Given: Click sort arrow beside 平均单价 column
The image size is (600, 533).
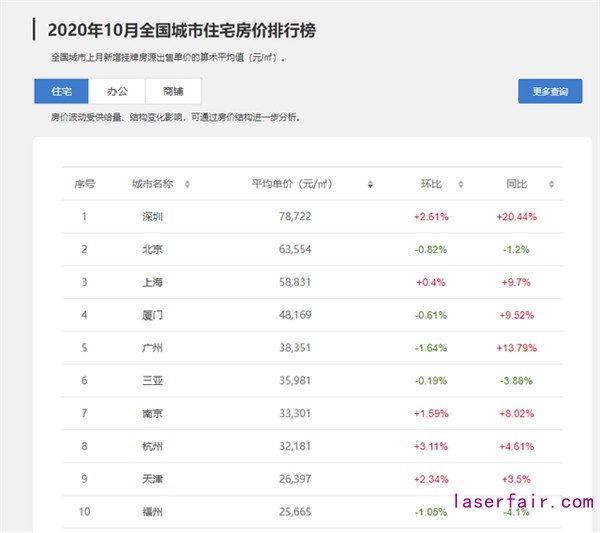Looking at the screenshot, I should click(x=371, y=184).
